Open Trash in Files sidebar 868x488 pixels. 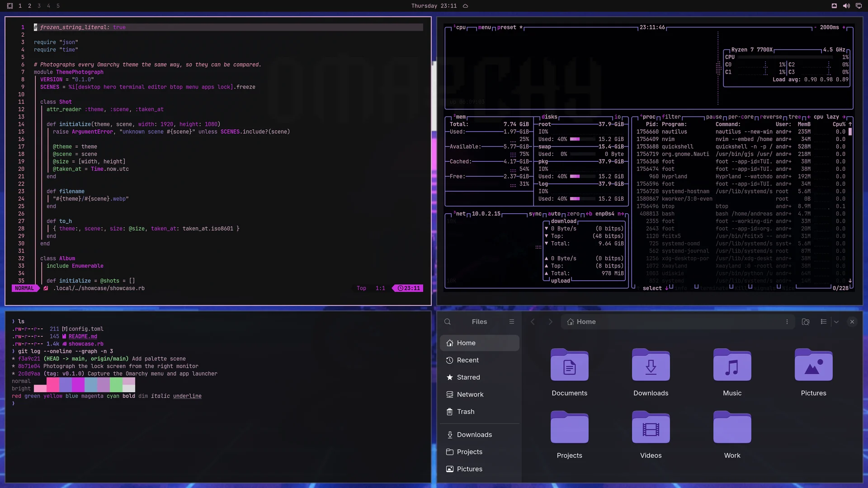click(479, 412)
